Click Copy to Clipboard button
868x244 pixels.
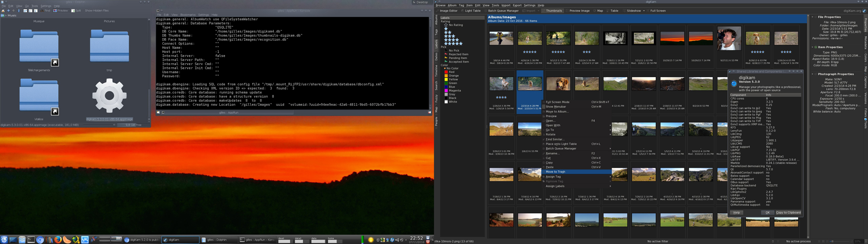(788, 213)
